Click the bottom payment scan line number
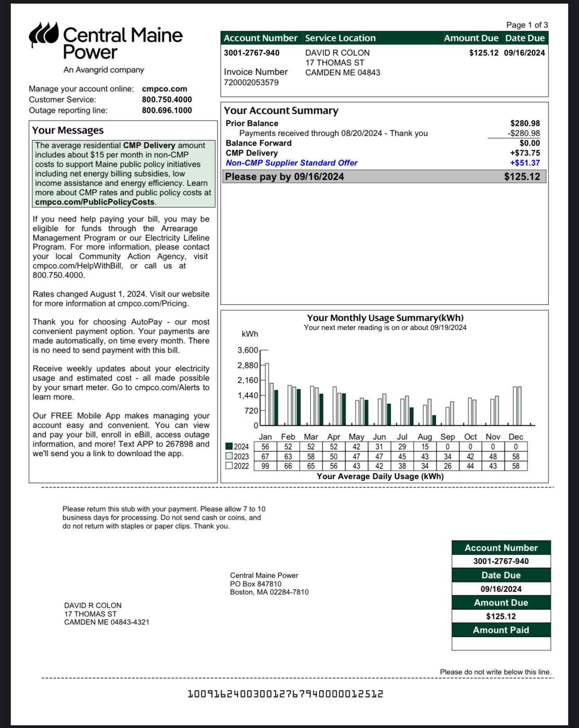Screen dimensions: 579x728 [285, 694]
